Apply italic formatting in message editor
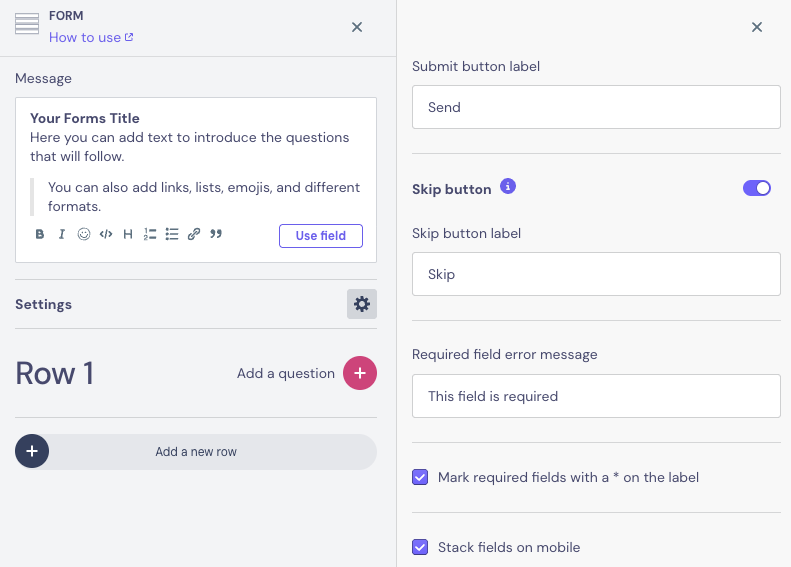Viewport: 791px width, 567px height. tap(61, 235)
